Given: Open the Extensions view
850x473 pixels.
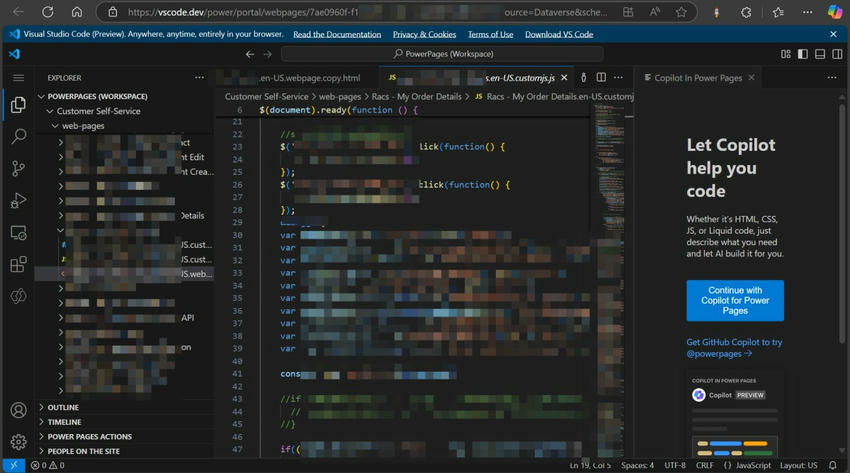Looking at the screenshot, I should pos(18,264).
